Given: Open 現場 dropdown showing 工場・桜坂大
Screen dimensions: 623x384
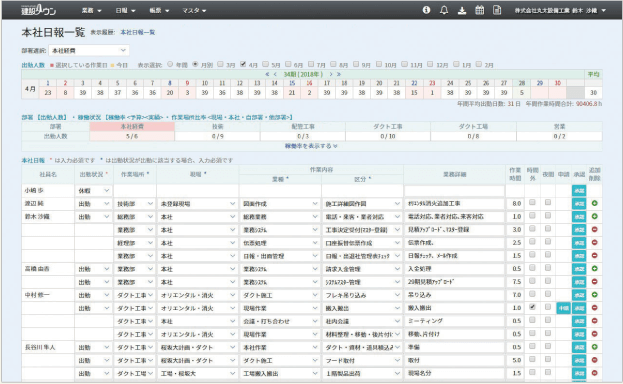Looking at the screenshot, I should (x=197, y=374).
